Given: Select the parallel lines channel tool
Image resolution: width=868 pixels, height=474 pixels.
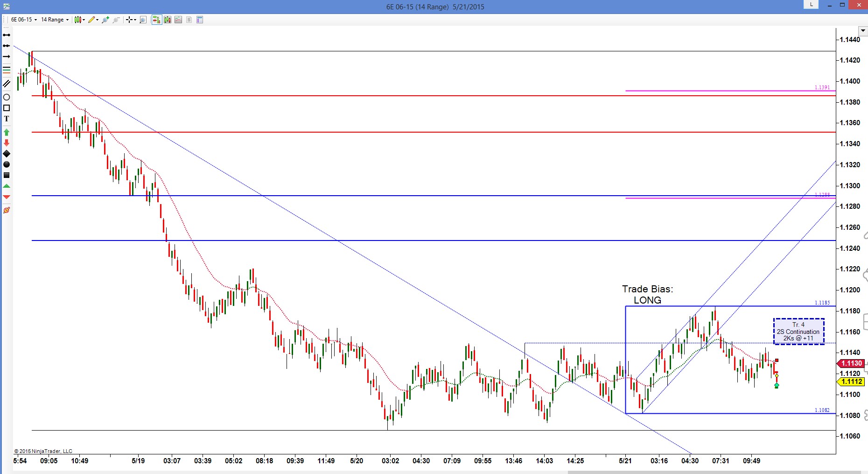Looking at the screenshot, I should (x=7, y=84).
